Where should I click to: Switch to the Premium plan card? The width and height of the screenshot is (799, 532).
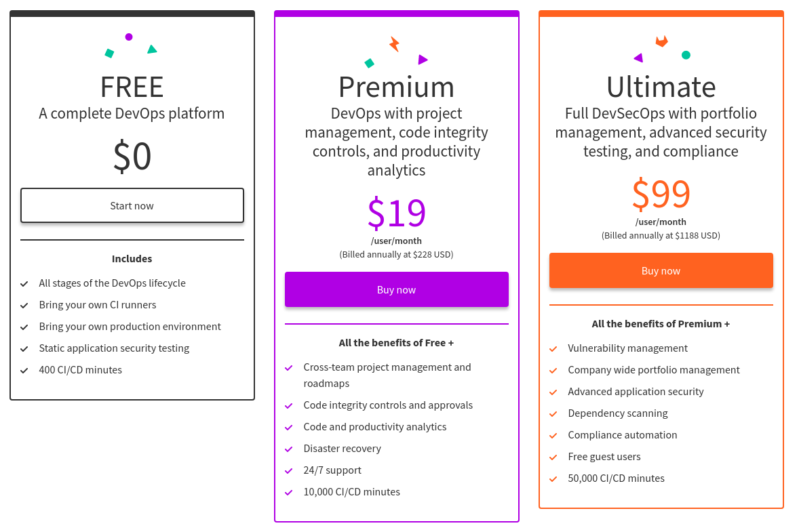pyautogui.click(x=396, y=87)
